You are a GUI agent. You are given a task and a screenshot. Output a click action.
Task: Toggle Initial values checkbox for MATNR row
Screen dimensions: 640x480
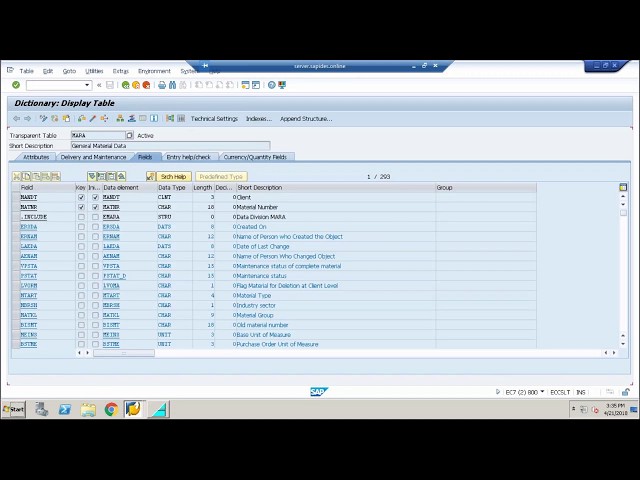click(x=95, y=207)
